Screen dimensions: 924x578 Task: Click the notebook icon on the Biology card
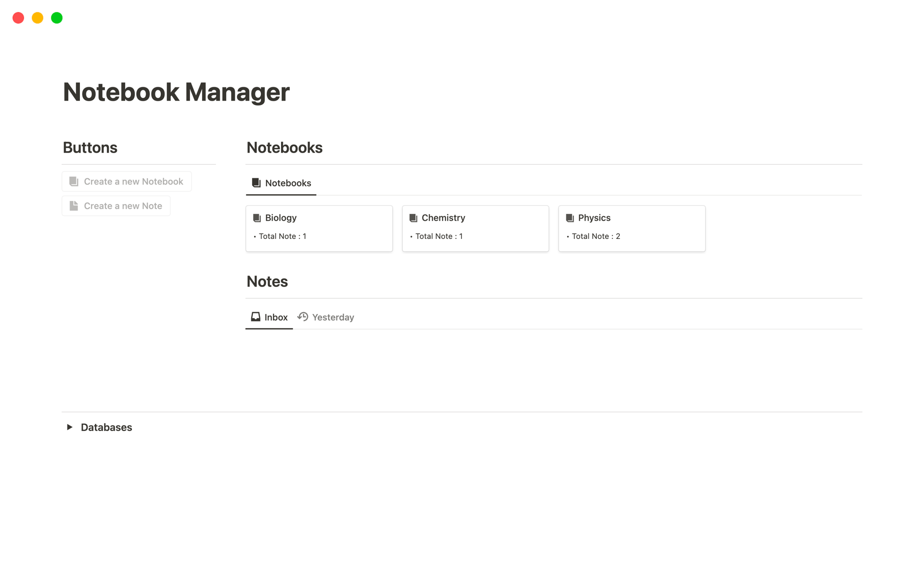[x=257, y=218]
